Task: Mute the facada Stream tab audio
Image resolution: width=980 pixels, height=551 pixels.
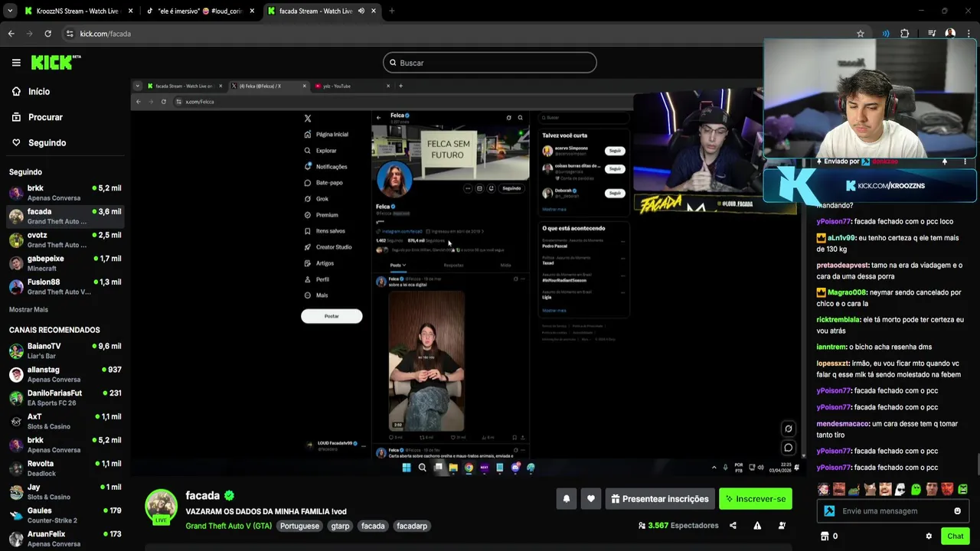Action: [x=361, y=11]
